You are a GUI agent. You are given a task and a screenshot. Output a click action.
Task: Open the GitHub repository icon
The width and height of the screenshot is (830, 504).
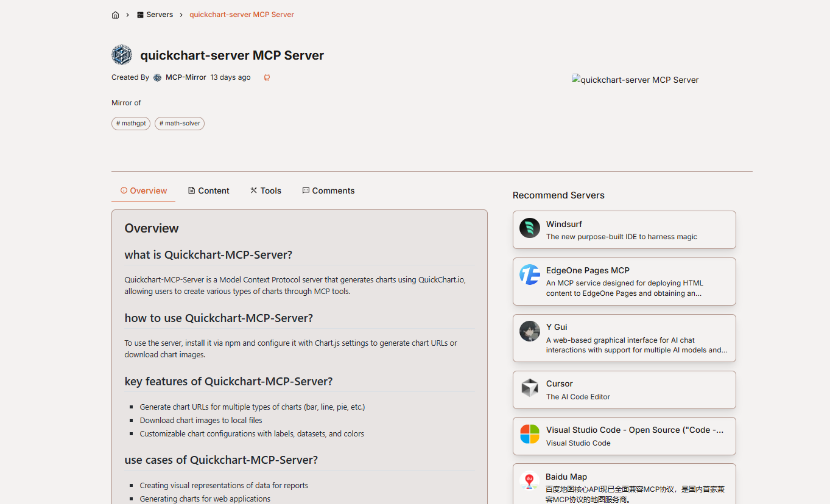pos(267,77)
